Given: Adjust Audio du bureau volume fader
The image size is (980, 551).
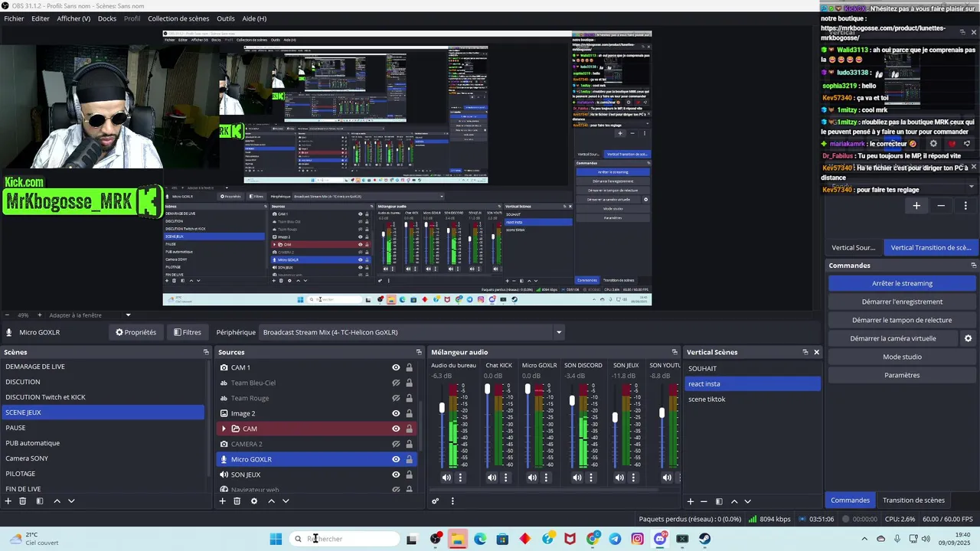Looking at the screenshot, I should coord(442,408).
